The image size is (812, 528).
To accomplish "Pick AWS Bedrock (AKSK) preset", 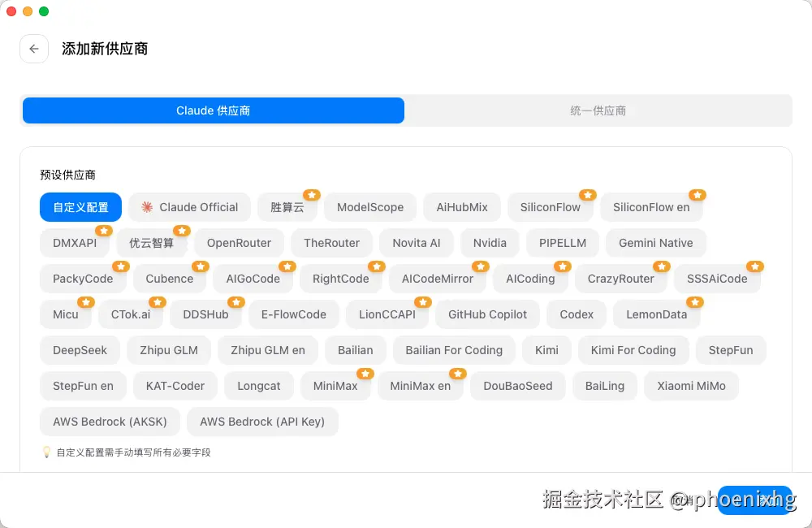I will (110, 422).
